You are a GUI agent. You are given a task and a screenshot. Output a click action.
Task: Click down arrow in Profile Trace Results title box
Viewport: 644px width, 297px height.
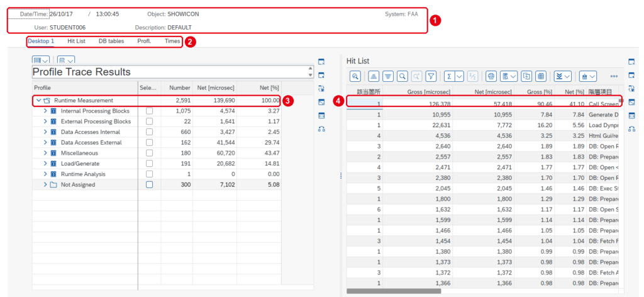(310, 75)
